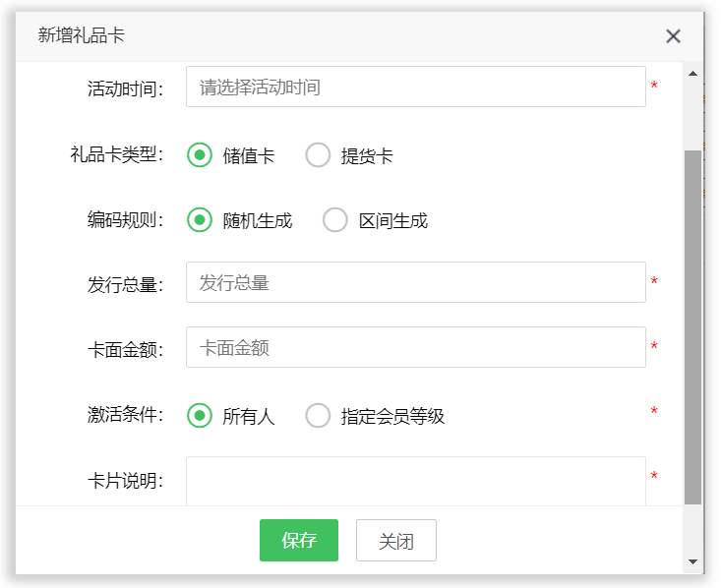The image size is (721, 588).
Task: Click the scrollbar down arrow
Action: (x=692, y=561)
